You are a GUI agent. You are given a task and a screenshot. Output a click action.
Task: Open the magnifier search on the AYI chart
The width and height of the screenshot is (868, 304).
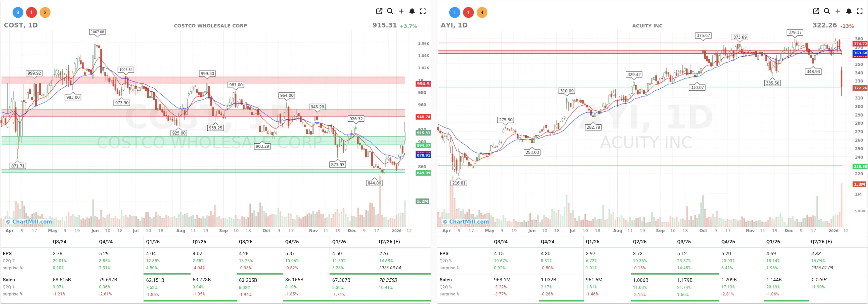click(827, 11)
